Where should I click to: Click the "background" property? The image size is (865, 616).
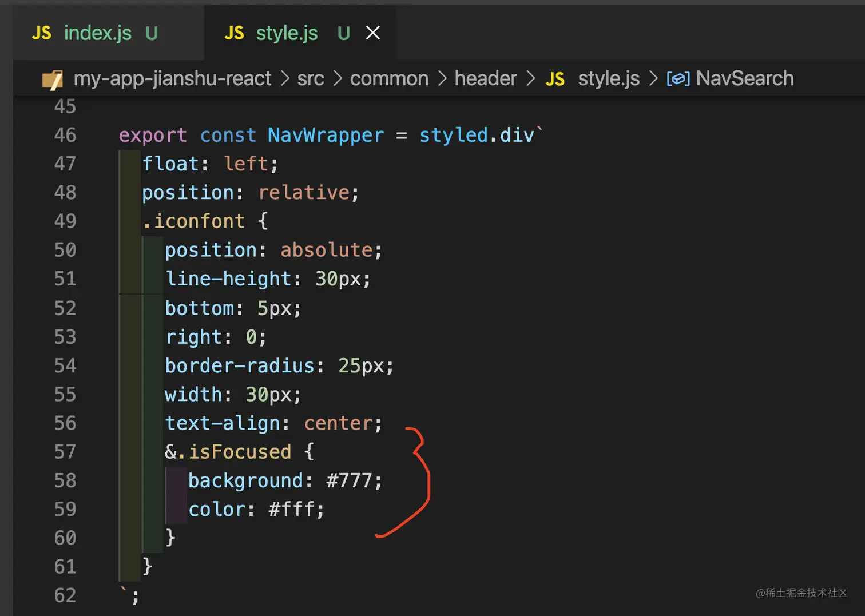click(246, 481)
